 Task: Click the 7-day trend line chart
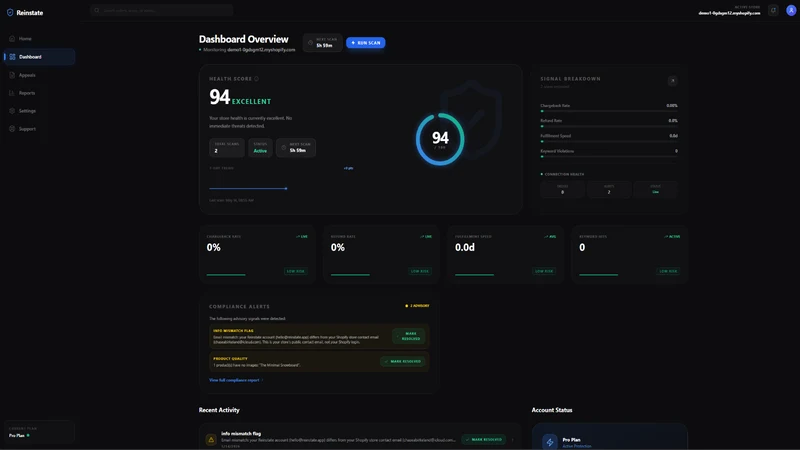248,188
